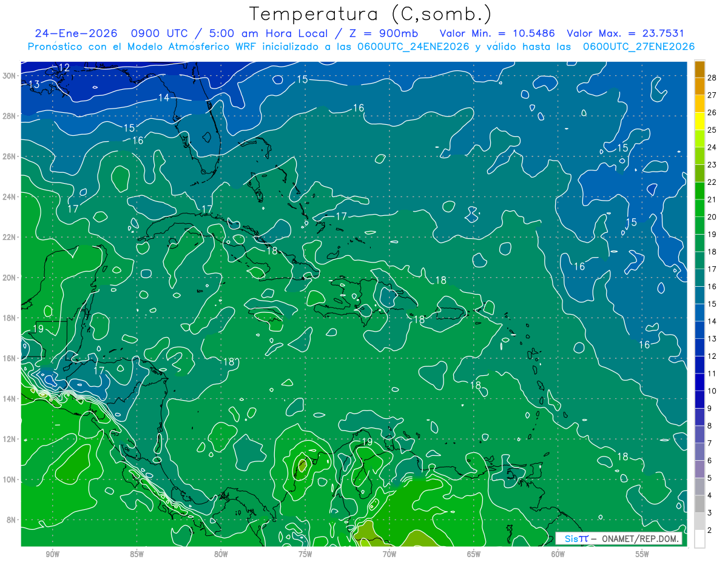Click latitude axis label "24N"
This screenshot has height=562, width=728.
pos(9,197)
